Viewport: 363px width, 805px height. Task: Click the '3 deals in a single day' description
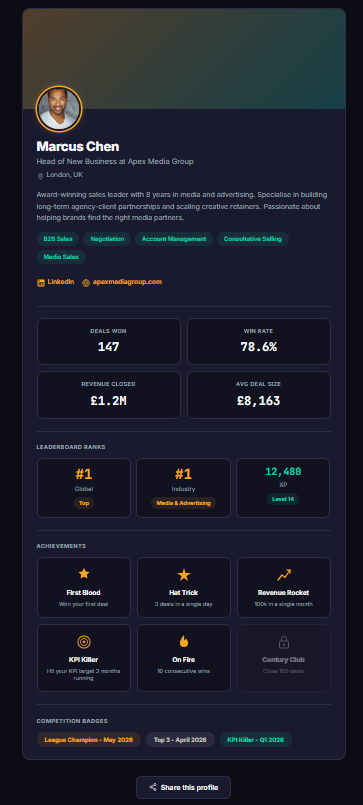[x=183, y=604]
